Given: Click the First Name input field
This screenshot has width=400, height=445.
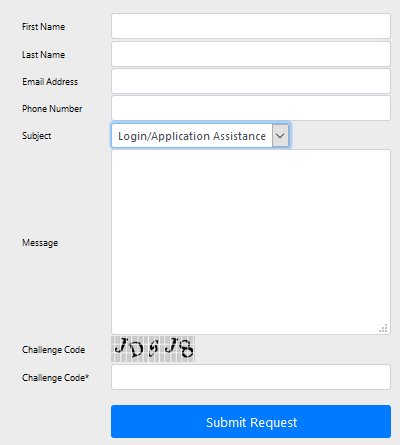Looking at the screenshot, I should [251, 26].
